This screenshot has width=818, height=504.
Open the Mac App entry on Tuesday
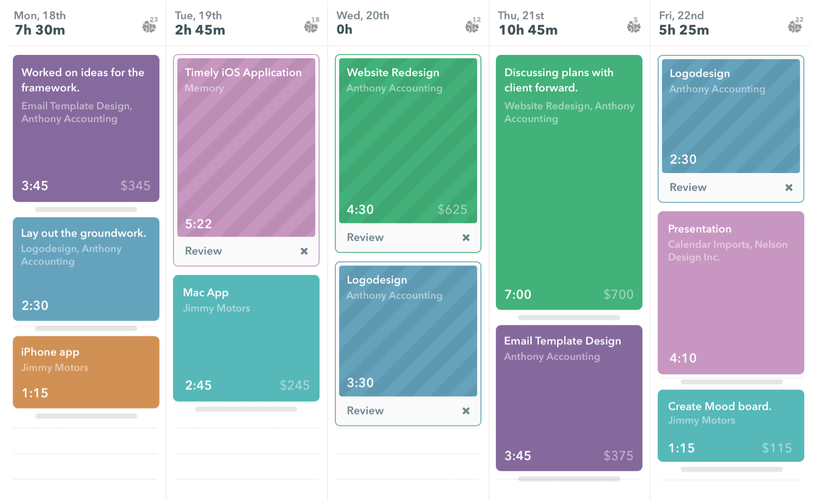[246, 338]
